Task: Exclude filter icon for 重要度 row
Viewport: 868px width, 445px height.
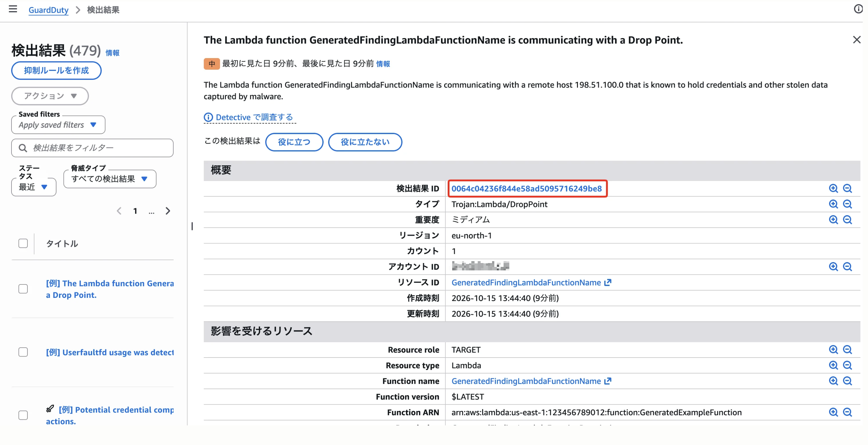Action: point(848,220)
